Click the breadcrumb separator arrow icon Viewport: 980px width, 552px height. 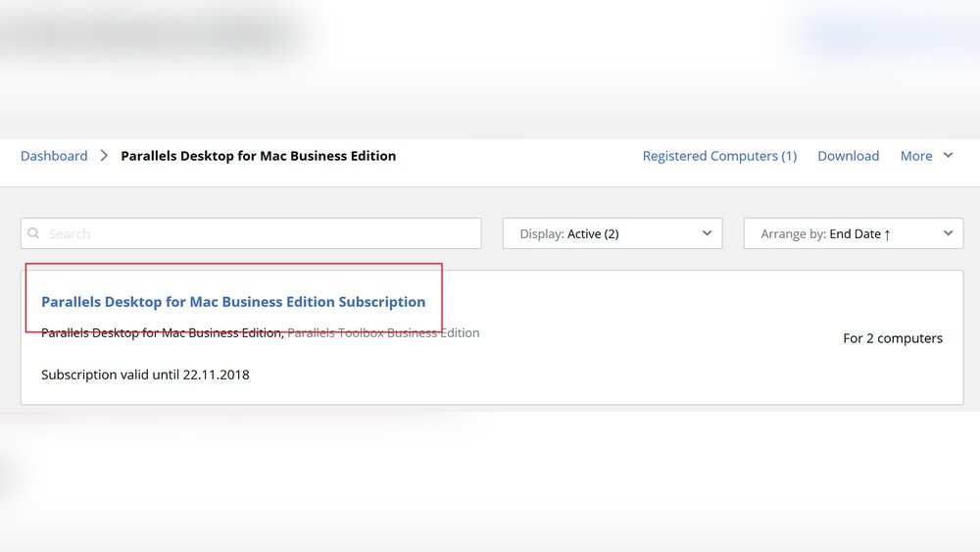coord(104,156)
